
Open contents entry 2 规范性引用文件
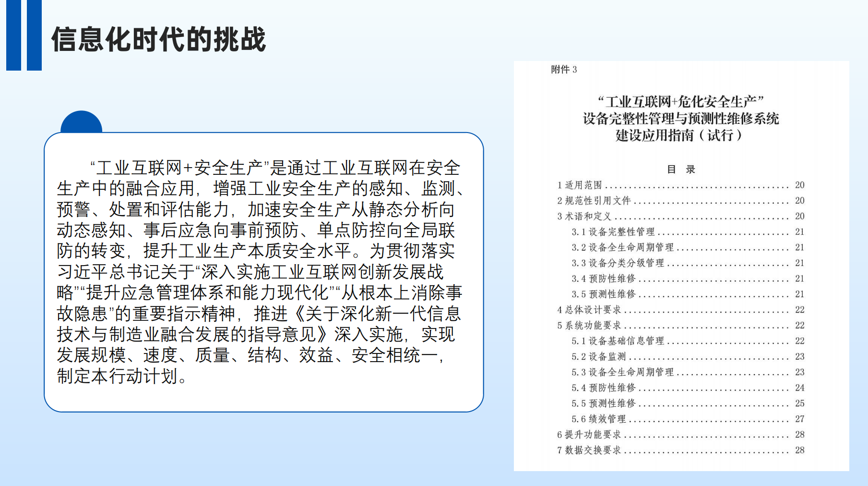pyautogui.click(x=681, y=200)
